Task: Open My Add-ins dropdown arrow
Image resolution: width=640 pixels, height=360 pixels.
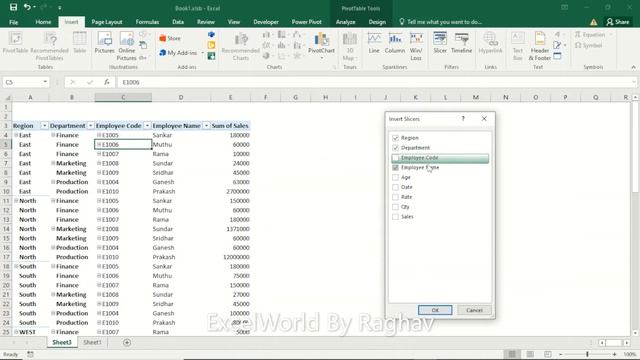Action: [x=202, y=53]
